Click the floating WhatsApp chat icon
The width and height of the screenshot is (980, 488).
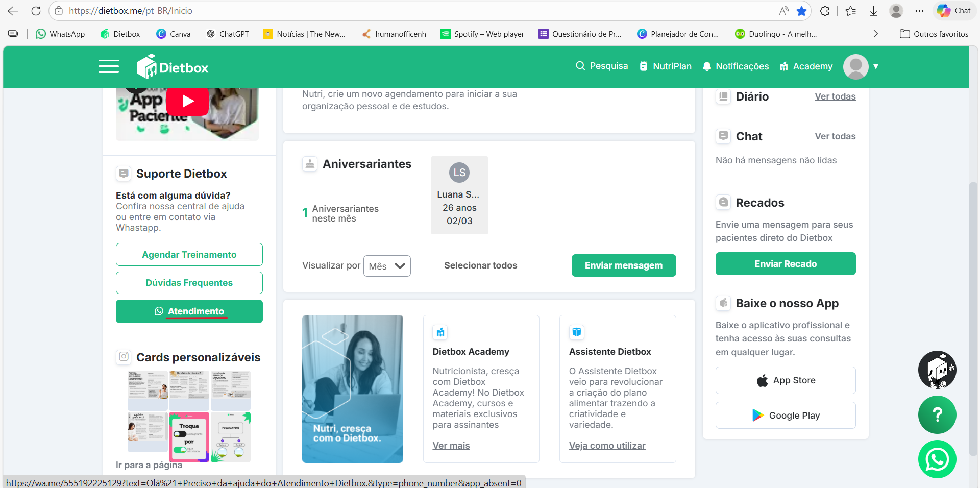pos(937,459)
